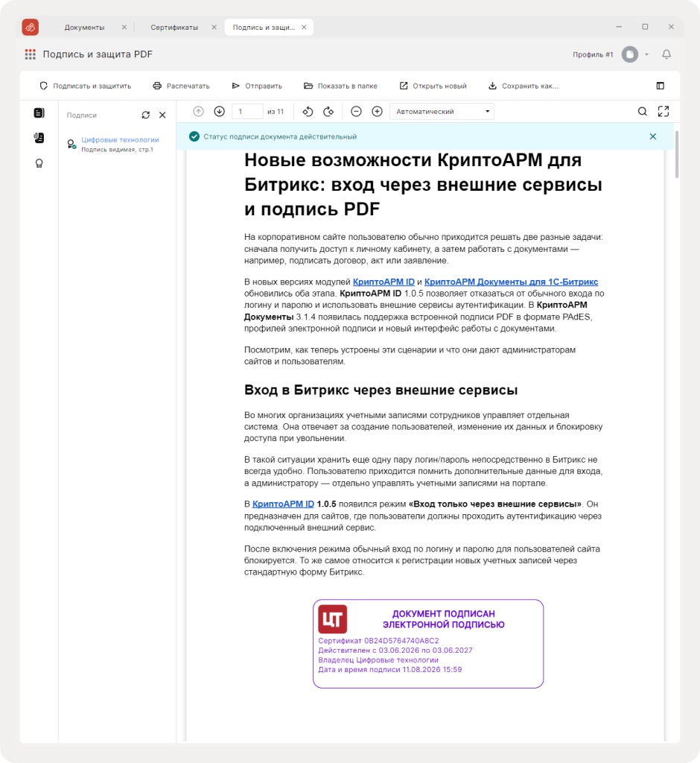Click the Отправить button
Viewport: 700px width, 763px height.
pos(257,86)
